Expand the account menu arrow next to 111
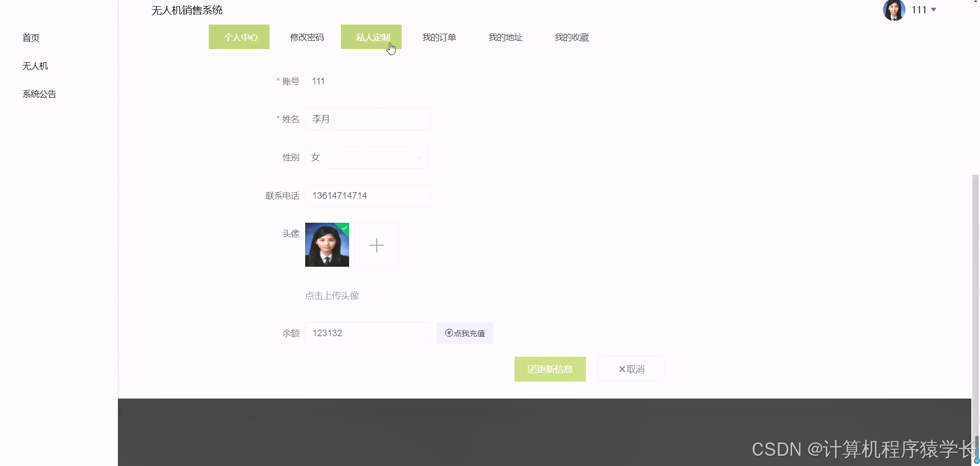The height and width of the screenshot is (466, 980). point(933,9)
